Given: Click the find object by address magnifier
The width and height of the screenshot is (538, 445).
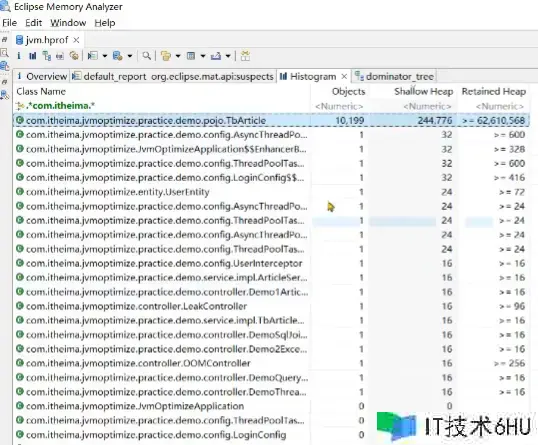Looking at the screenshot, I should [x=147, y=56].
